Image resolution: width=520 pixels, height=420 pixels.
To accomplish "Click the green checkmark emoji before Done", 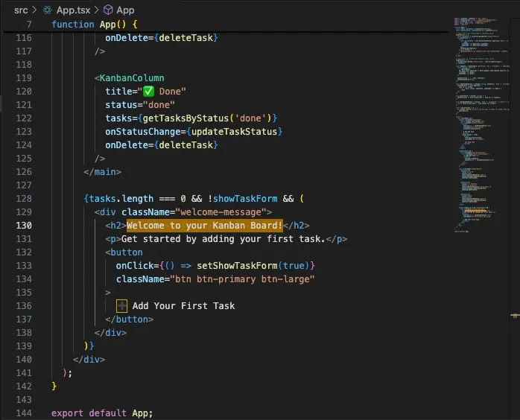I will (148, 92).
